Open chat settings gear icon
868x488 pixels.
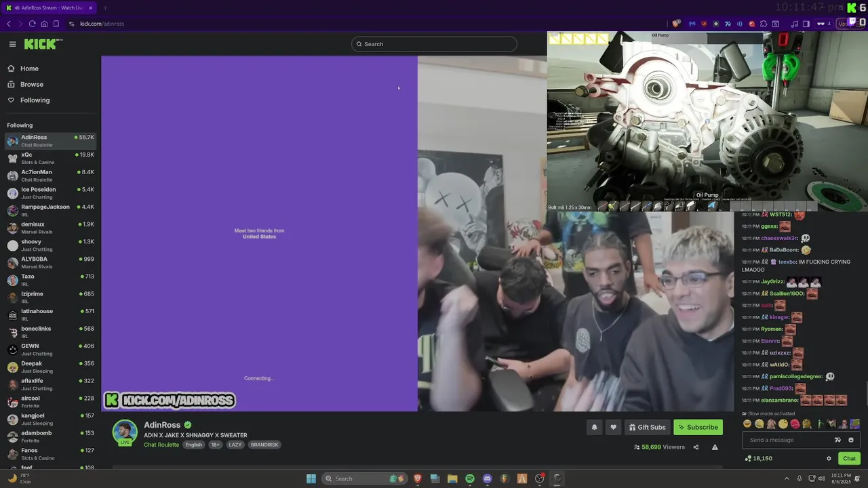(829, 459)
